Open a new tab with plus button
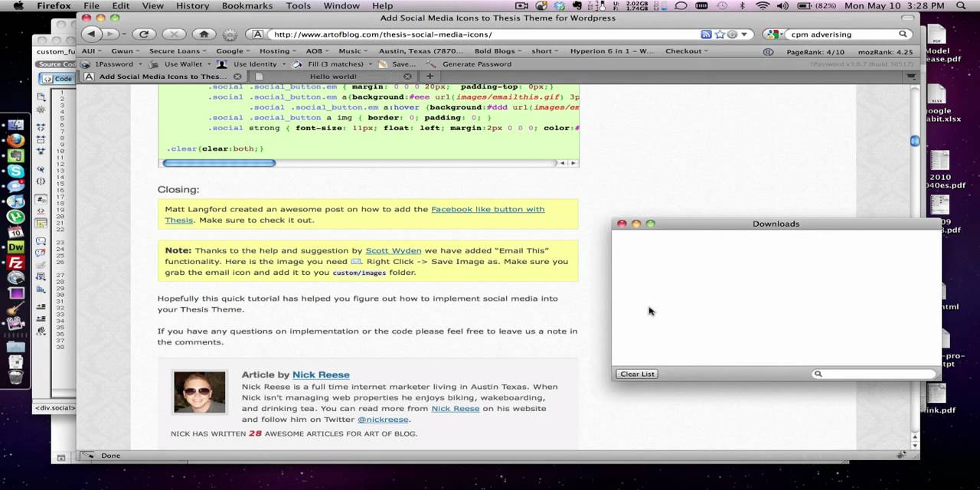980x490 pixels. click(430, 77)
